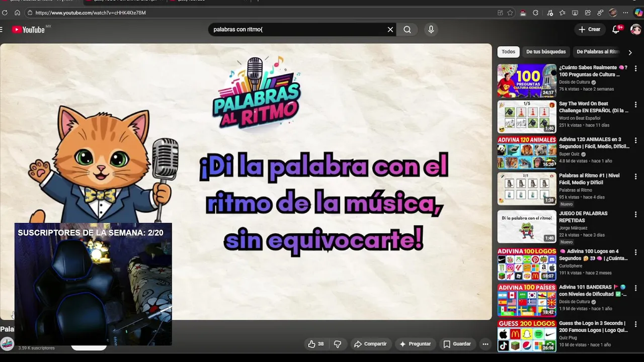The image size is (644, 362).
Task: Click the video player showing 'Palabras al Ritmo'
Action: pos(246,182)
